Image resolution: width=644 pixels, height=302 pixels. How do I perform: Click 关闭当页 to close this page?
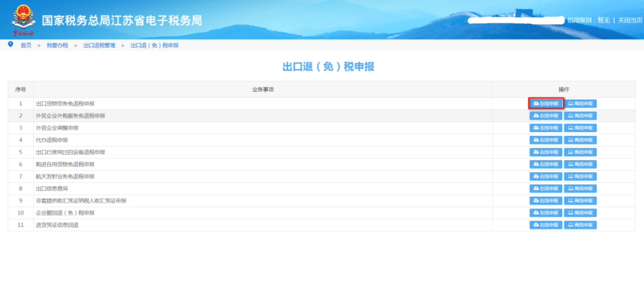[x=630, y=20]
